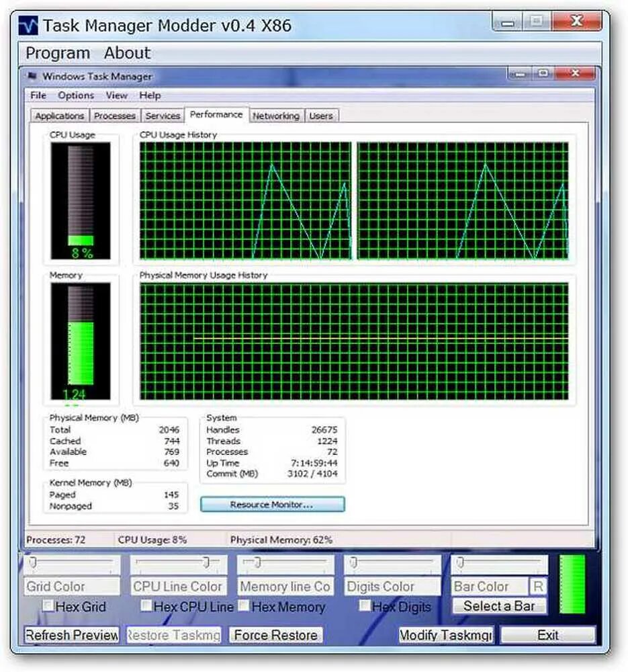
Task: Toggle the Hex Memory checkbox
Action: 244,605
